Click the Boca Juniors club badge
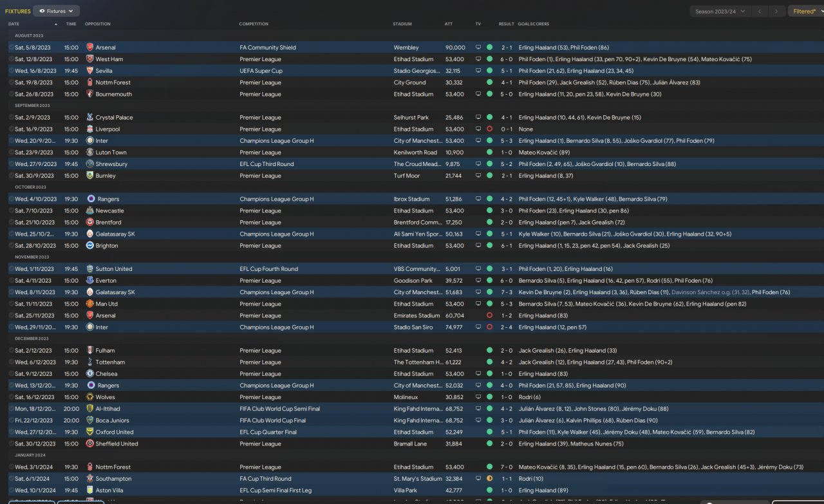Image resolution: width=824 pixels, height=504 pixels. [89, 420]
